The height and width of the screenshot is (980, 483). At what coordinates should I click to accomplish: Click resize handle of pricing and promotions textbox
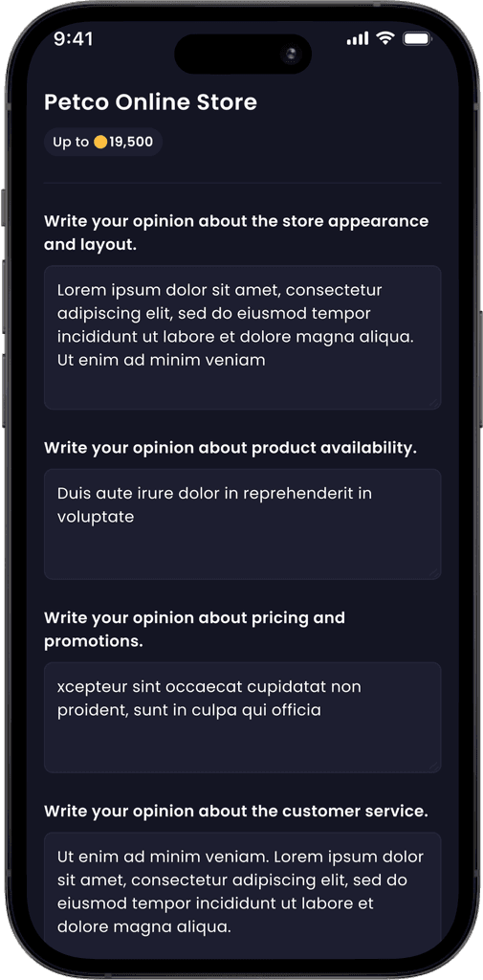pyautogui.click(x=433, y=767)
